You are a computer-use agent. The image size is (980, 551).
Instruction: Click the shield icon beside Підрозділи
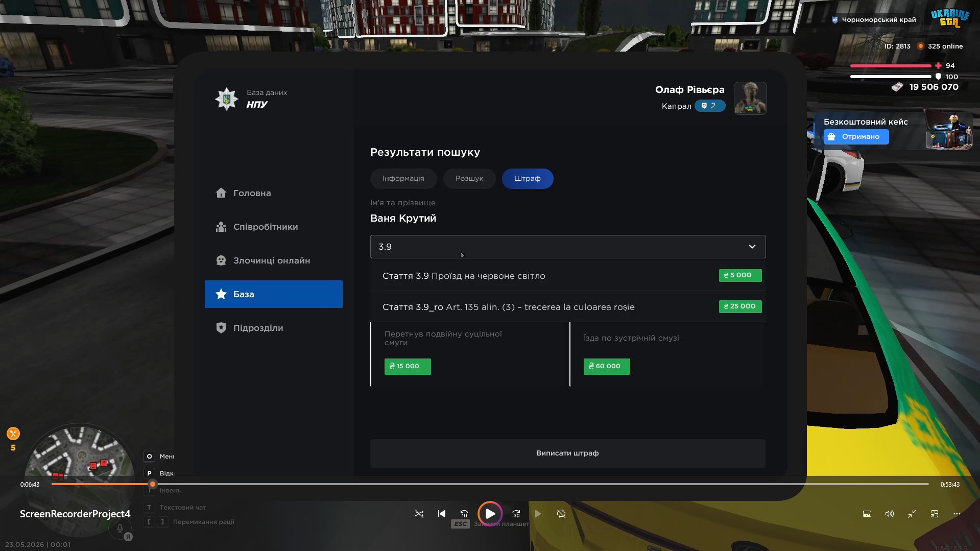tap(221, 328)
